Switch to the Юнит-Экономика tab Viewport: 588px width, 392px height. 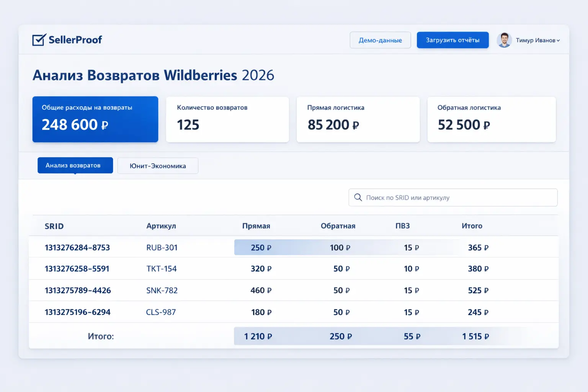[x=158, y=165]
